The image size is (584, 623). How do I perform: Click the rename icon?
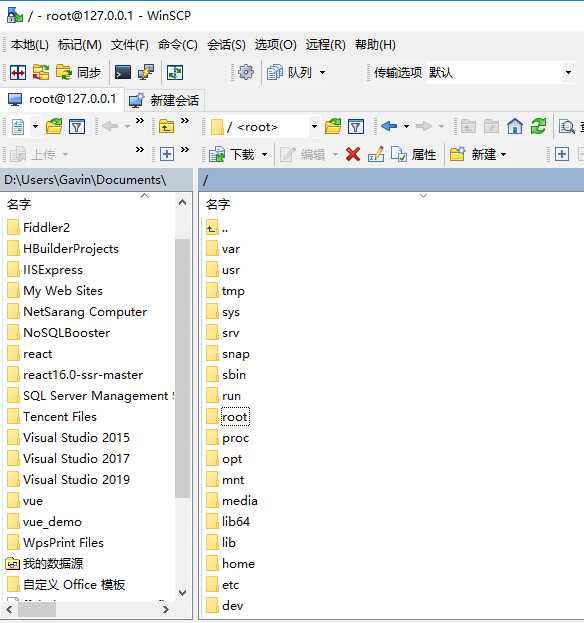tap(376, 154)
